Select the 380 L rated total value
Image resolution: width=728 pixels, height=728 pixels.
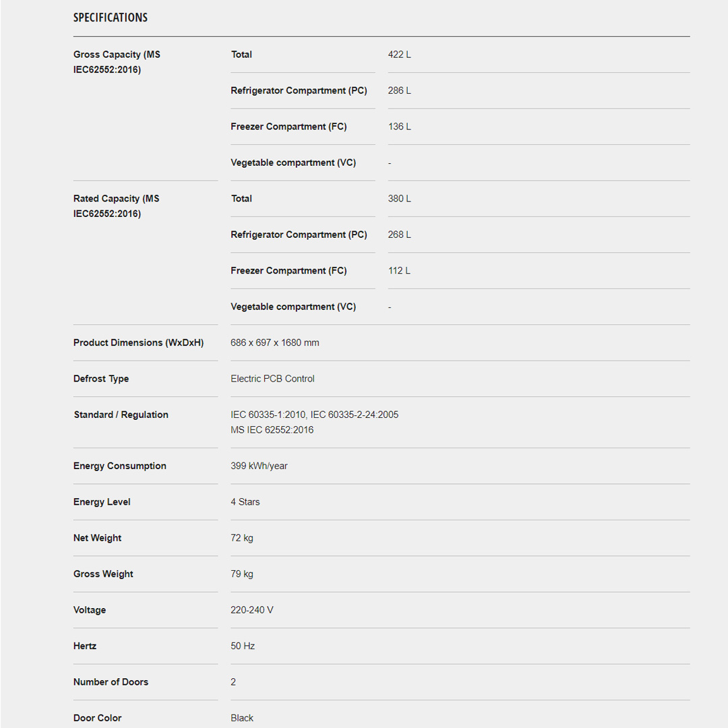pyautogui.click(x=399, y=199)
